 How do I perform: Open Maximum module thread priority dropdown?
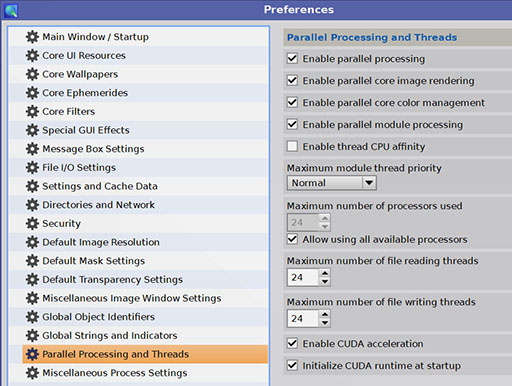332,183
